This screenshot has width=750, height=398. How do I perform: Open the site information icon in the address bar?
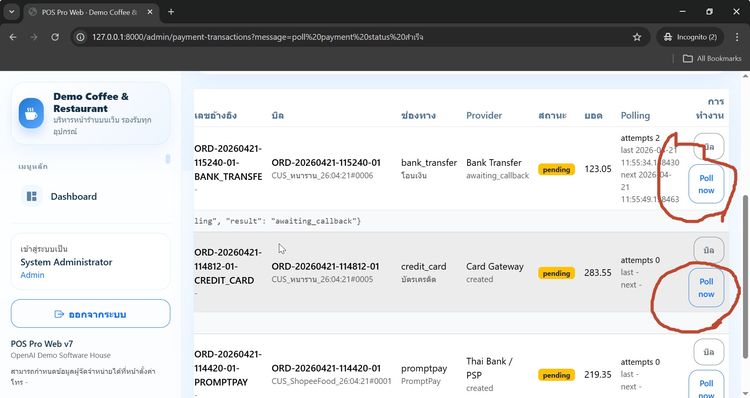coord(81,37)
